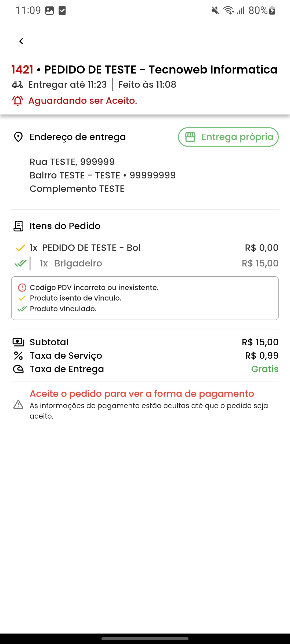This screenshot has height=644, width=290.
Task: Tap 'Aceite o pedido para ver a forma de pagamento'
Action: [142, 394]
